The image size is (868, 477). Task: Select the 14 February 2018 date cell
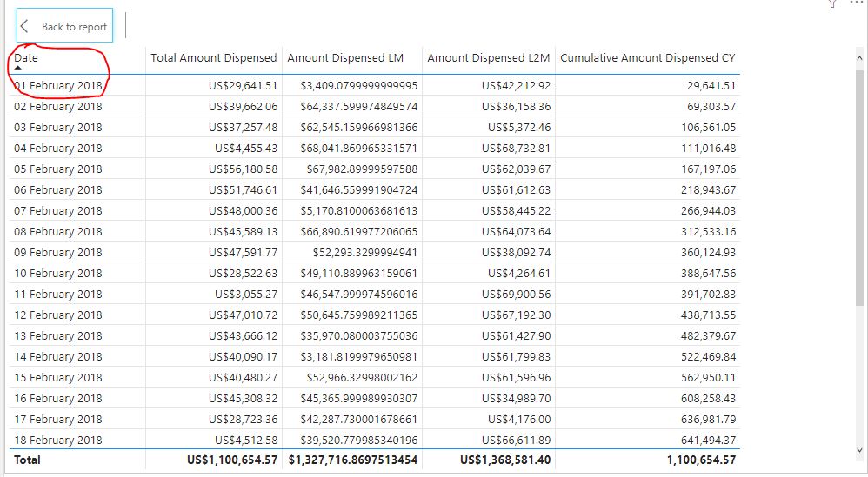point(58,356)
